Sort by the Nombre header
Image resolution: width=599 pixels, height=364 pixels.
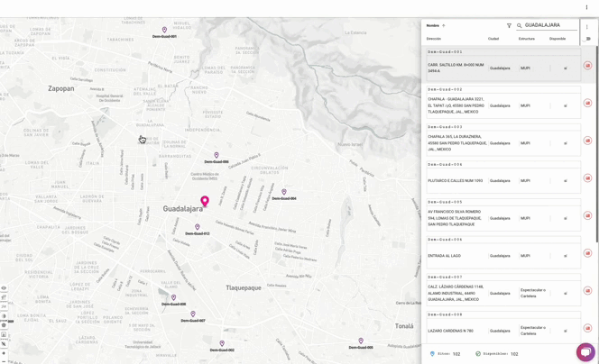433,25
